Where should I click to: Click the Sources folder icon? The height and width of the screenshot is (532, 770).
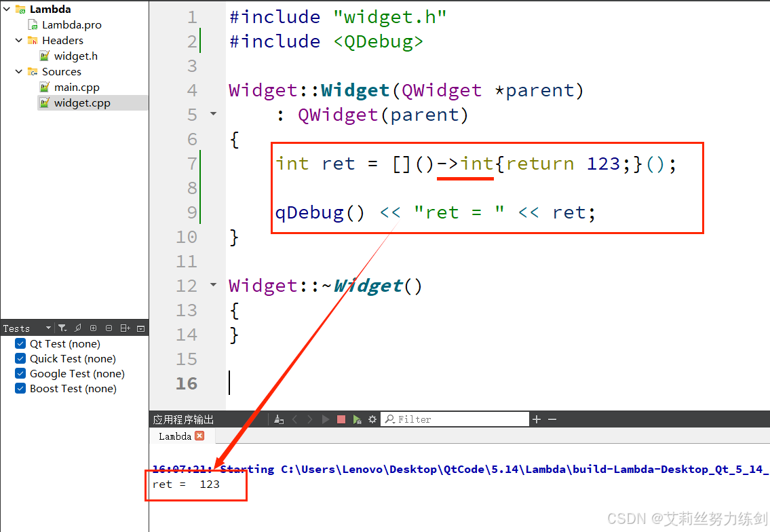point(33,72)
